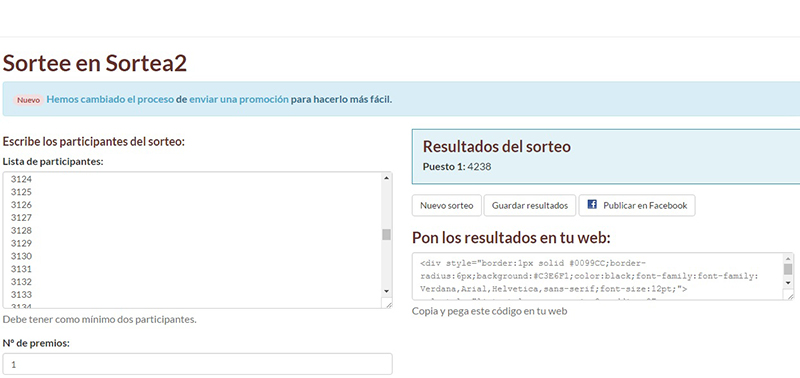800x378 pixels.
Task: Select participant line 3127
Action: (x=21, y=217)
